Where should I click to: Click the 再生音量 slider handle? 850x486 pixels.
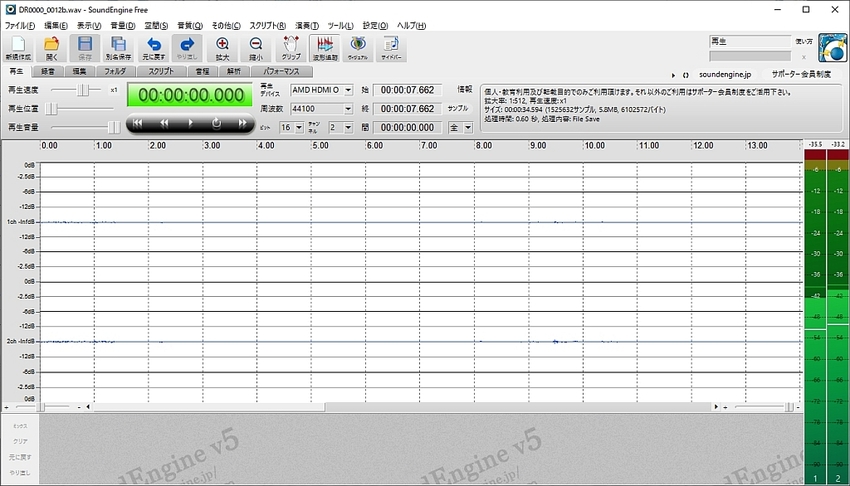click(113, 127)
